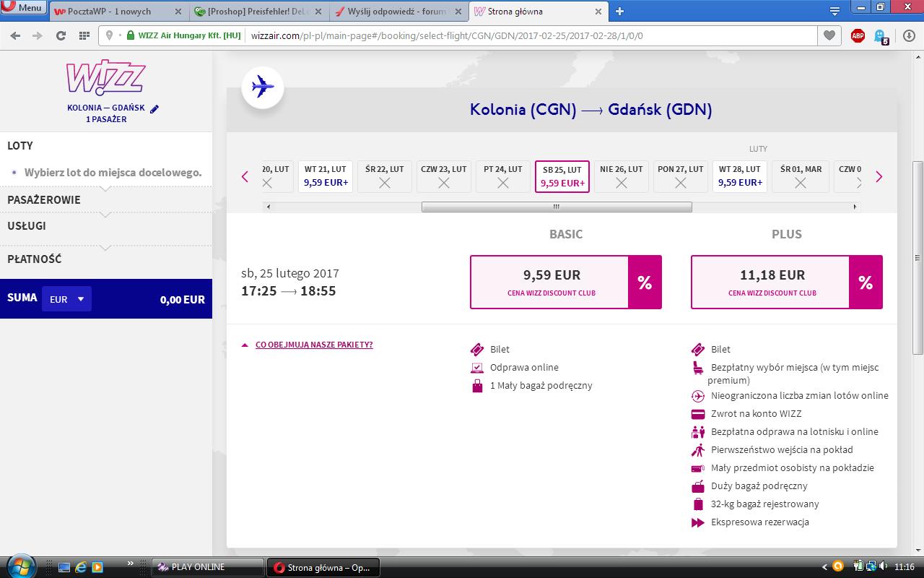Click the WIZZ logo
This screenshot has width=924, height=578.
tap(106, 77)
